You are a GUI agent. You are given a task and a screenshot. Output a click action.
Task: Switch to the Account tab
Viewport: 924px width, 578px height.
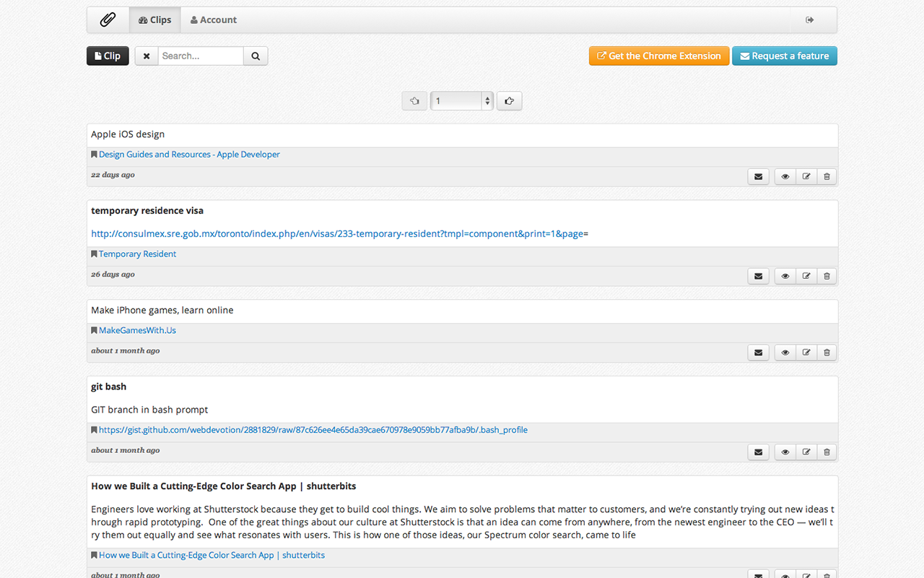(x=214, y=20)
